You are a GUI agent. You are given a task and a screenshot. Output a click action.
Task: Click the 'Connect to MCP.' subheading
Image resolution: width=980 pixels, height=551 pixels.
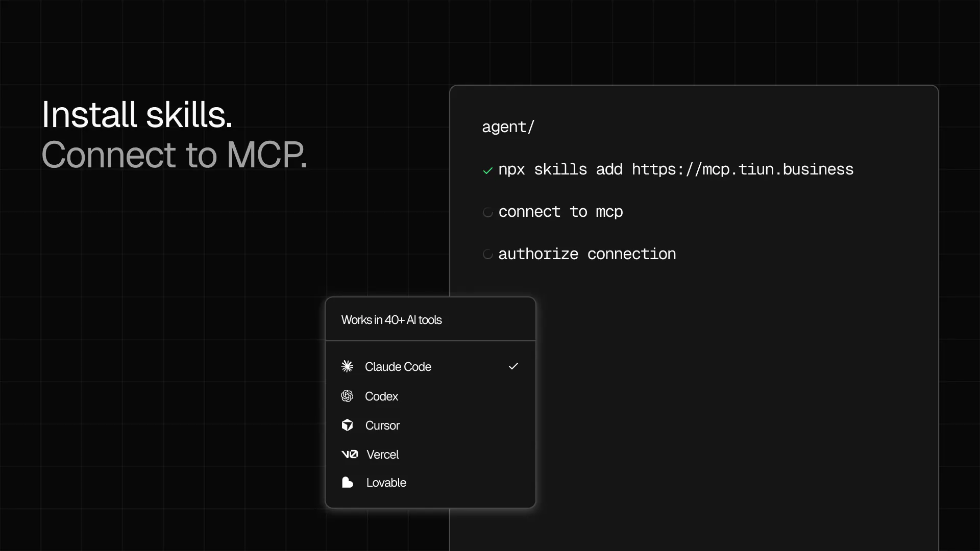pos(174,155)
